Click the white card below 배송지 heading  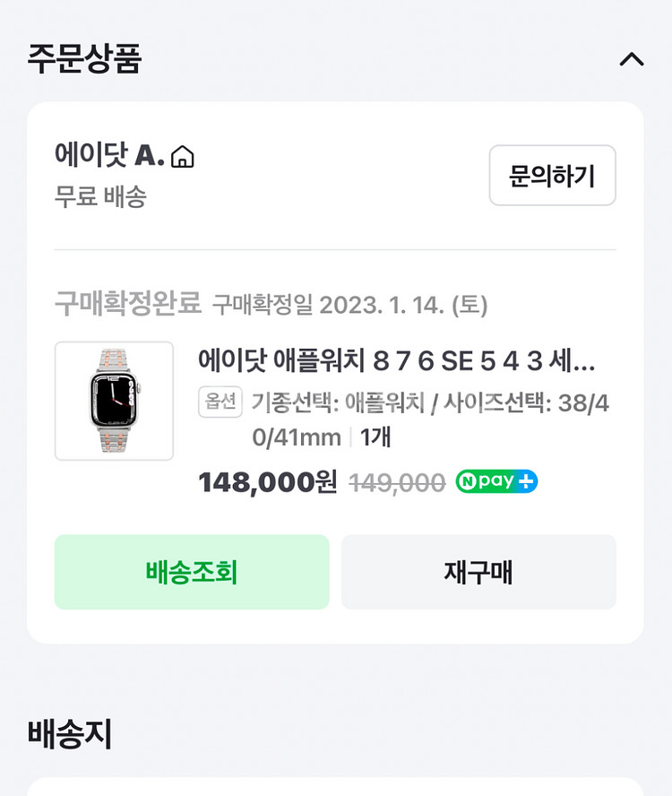tap(335, 786)
